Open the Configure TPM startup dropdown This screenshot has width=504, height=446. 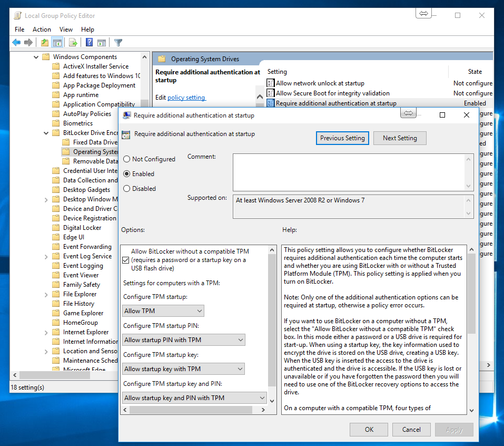(163, 311)
